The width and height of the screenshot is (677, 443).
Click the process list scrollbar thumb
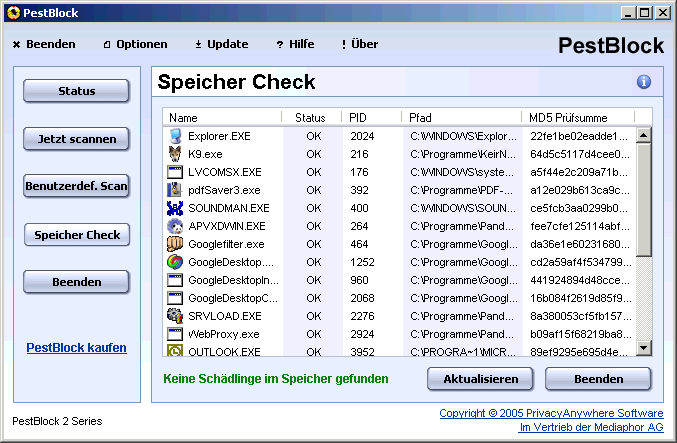click(x=644, y=200)
